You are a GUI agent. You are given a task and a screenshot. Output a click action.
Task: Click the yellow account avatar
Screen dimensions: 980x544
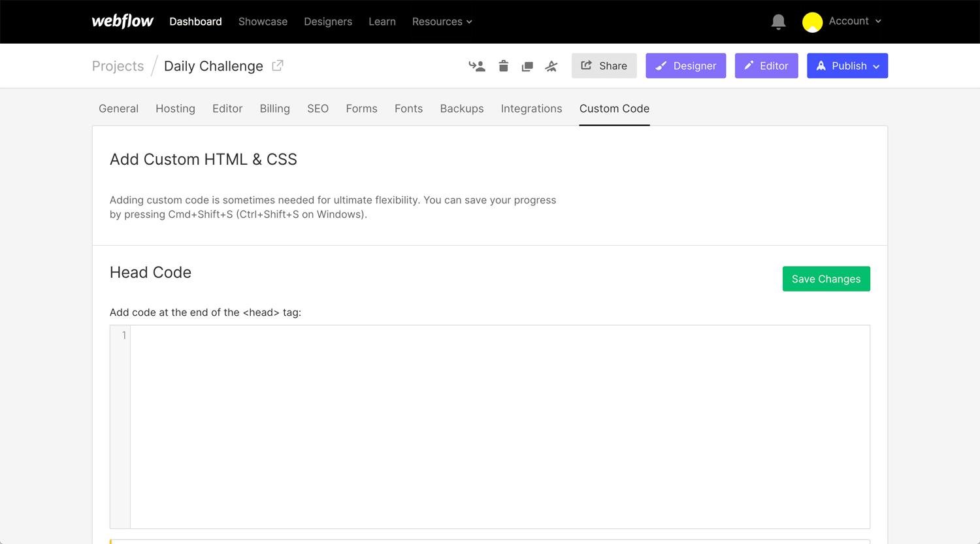pyautogui.click(x=812, y=22)
